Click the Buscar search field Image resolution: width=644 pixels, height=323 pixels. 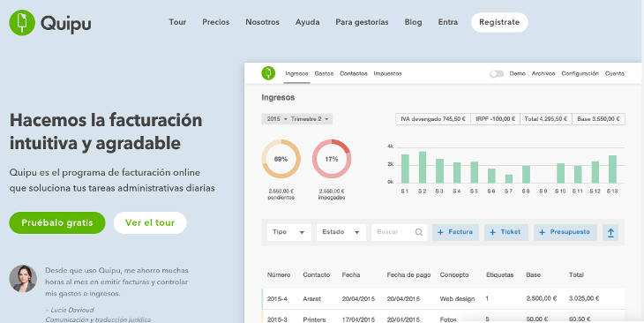(400, 232)
